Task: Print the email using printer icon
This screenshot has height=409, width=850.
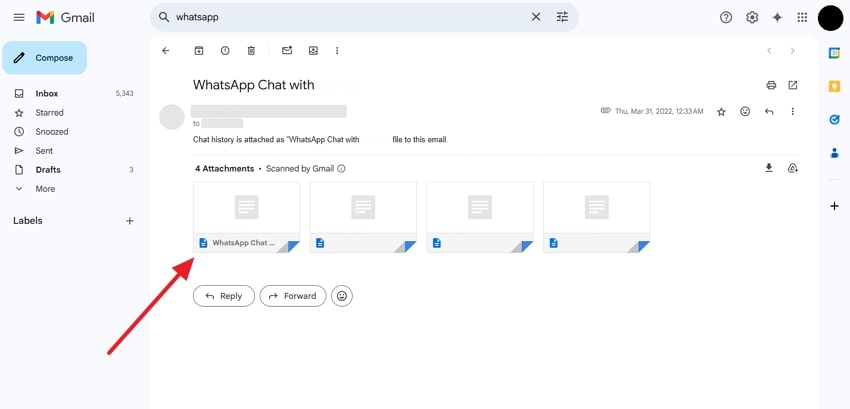Action: tap(771, 85)
